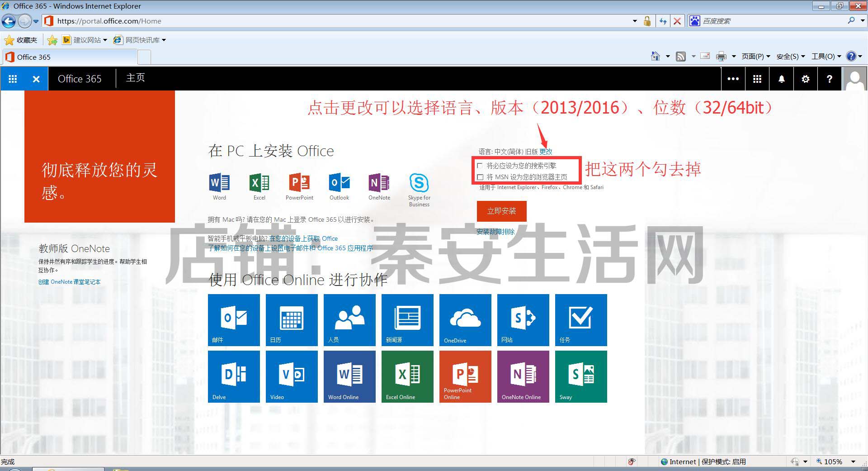This screenshot has height=471, width=868.
Task: Launch the Word Online tile
Action: tap(349, 376)
